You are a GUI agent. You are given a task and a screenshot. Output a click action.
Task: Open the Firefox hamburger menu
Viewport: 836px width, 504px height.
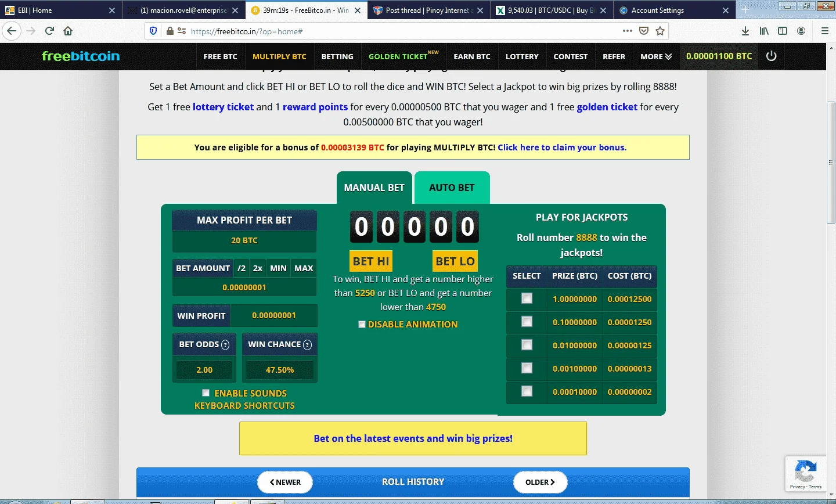[x=824, y=31]
